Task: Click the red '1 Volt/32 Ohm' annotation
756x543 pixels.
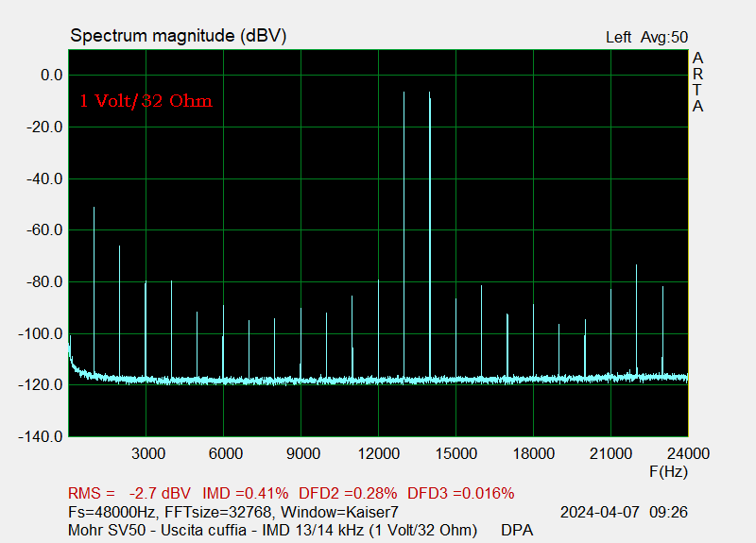Action: 146,101
